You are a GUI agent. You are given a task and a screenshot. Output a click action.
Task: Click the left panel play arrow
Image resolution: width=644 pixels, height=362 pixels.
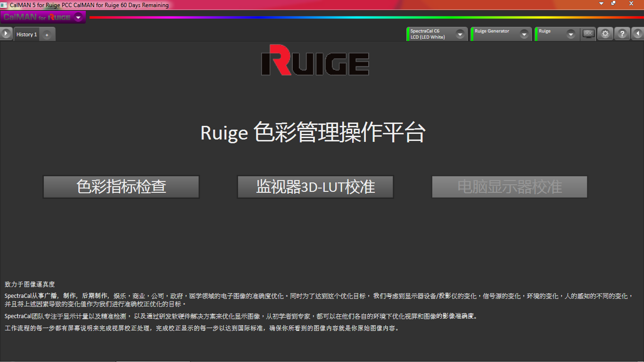click(6, 34)
